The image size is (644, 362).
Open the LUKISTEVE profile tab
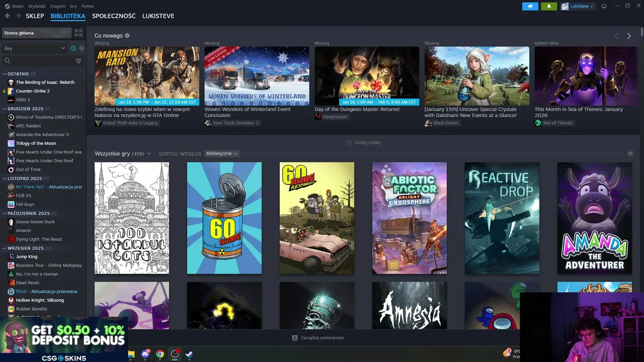158,16
